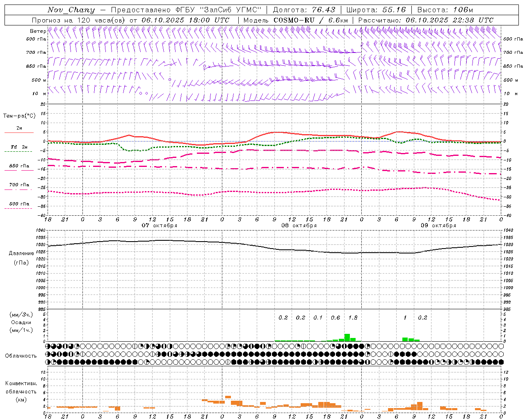Click the tallest green precipitation bar

[347, 338]
